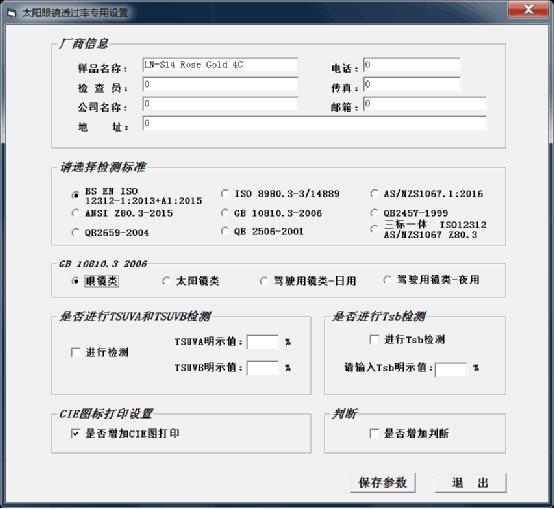
Task: Click the Tsb明示值 percentage field
Action: (x=451, y=369)
